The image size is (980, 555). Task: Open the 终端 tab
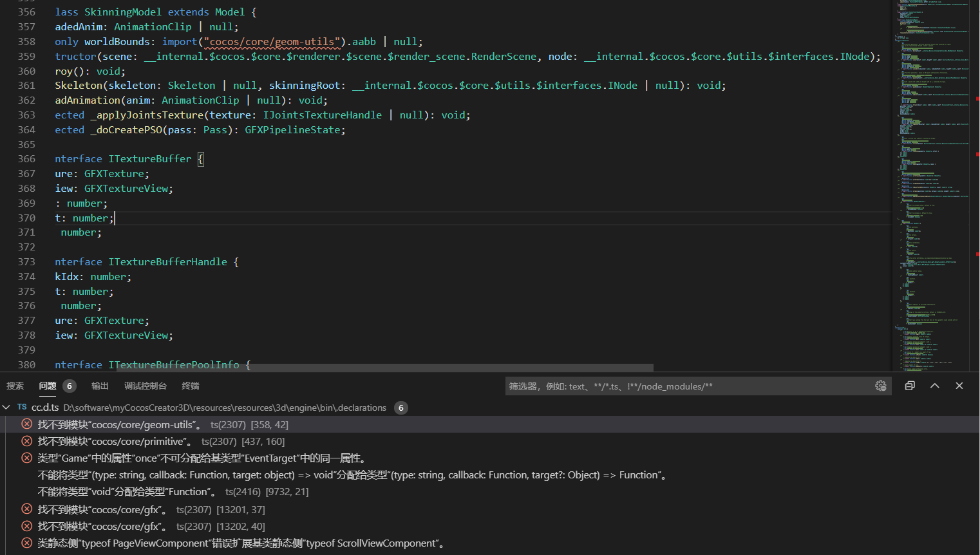[x=191, y=386]
